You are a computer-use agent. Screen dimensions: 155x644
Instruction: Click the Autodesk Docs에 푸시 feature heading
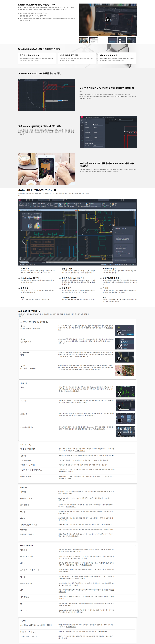coord(30,278)
